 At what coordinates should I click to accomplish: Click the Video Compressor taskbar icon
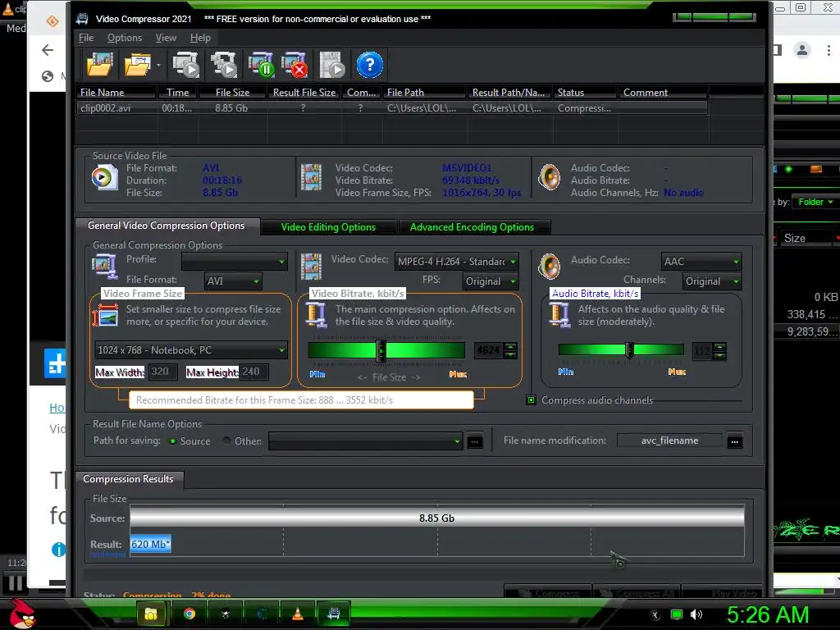coord(333,614)
